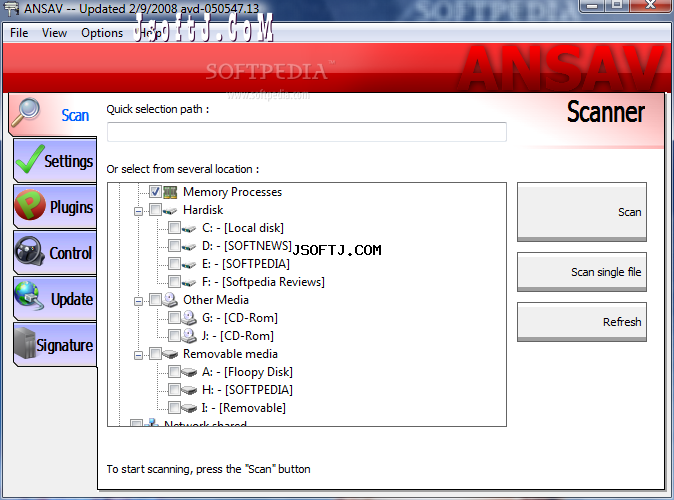Select the C: - [Local disk] row
This screenshot has width=674, height=500.
click(x=243, y=228)
